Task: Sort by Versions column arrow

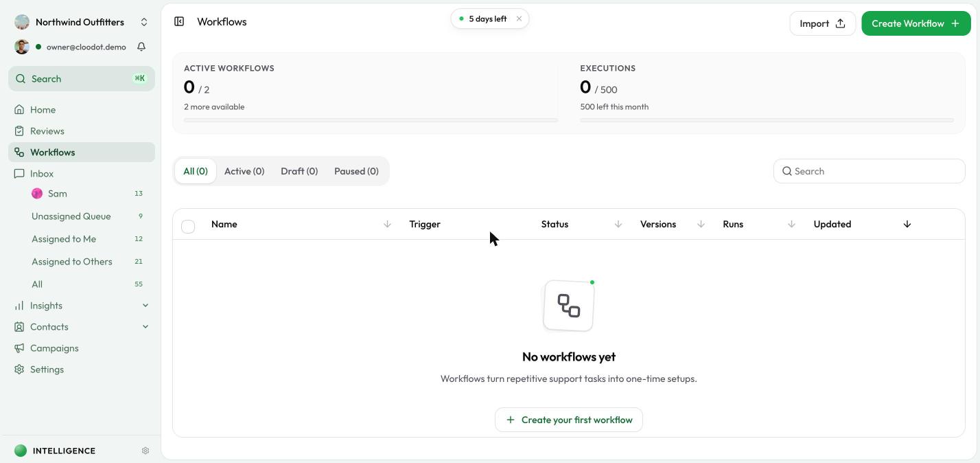Action: tap(701, 224)
